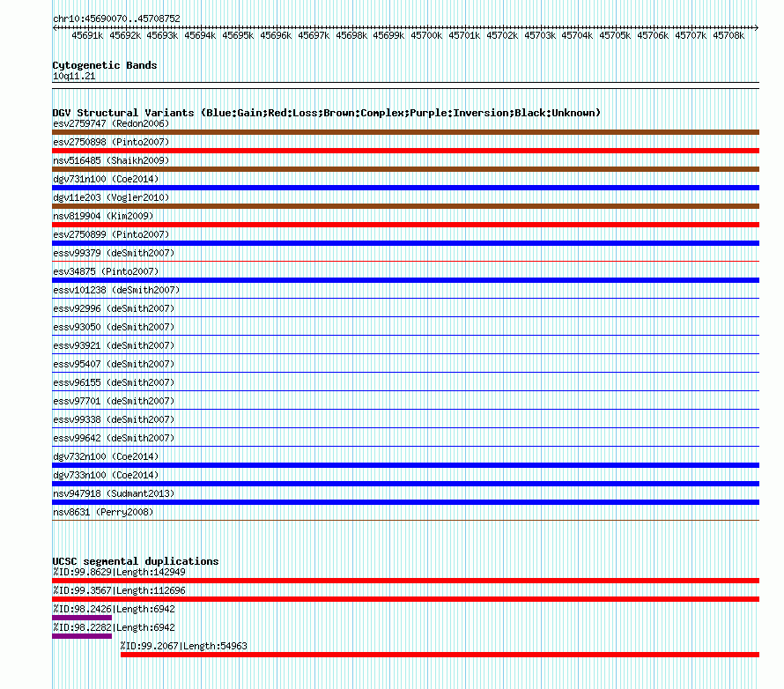The image size is (784, 689).
Task: Click the nsv819904 (Kim2009) label
Action: (103, 216)
